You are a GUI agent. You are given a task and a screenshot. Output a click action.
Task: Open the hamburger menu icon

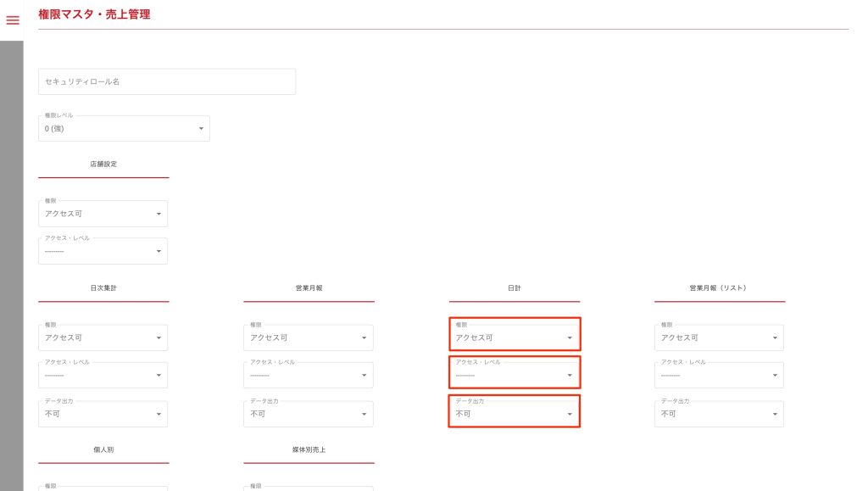click(x=13, y=20)
